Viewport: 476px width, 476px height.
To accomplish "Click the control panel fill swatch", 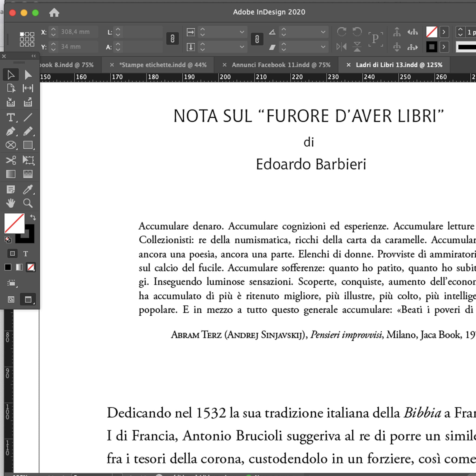I will [x=432, y=32].
